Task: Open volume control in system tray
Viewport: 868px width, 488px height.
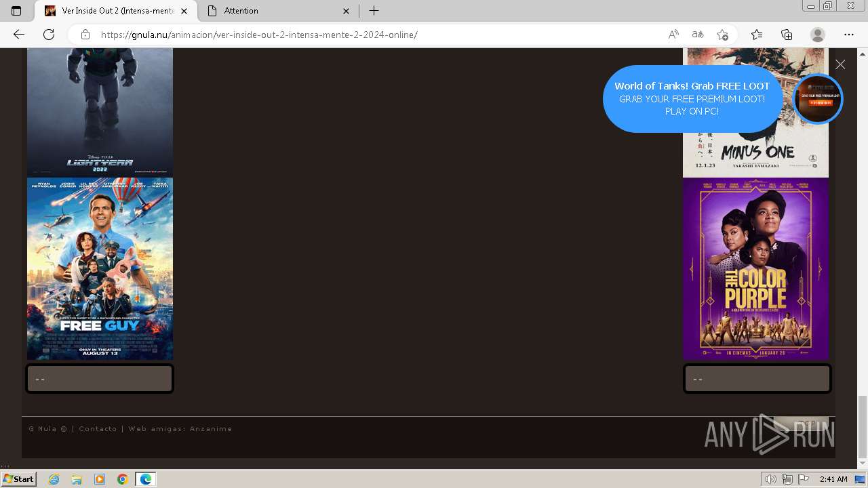Action: pyautogui.click(x=771, y=479)
